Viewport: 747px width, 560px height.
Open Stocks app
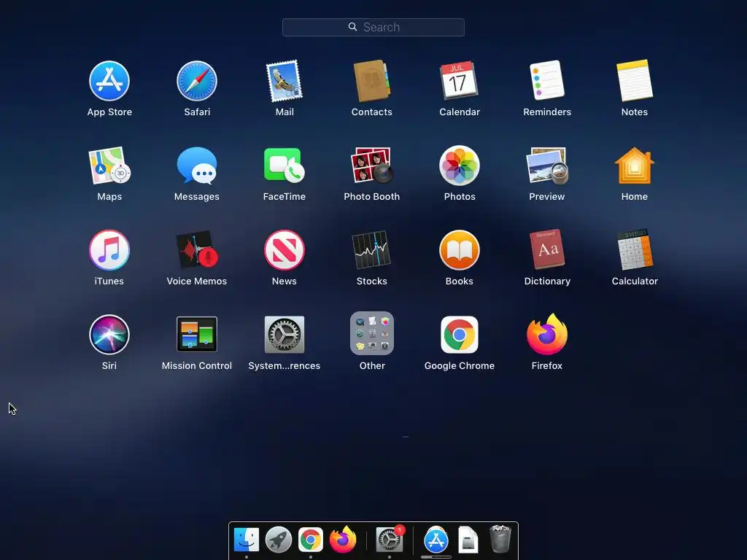click(x=371, y=250)
